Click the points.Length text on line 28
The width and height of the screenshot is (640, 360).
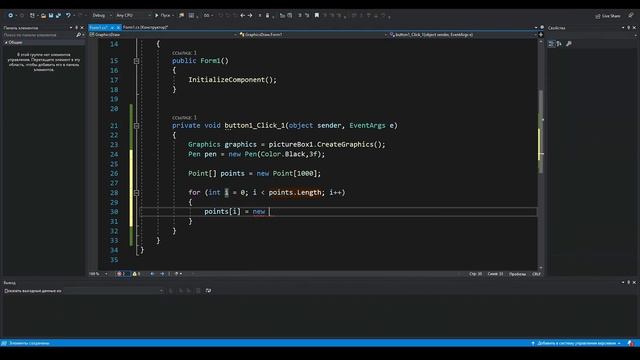(295, 193)
